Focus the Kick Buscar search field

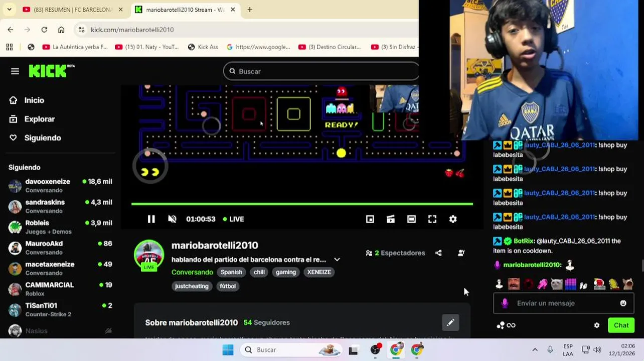[321, 71]
